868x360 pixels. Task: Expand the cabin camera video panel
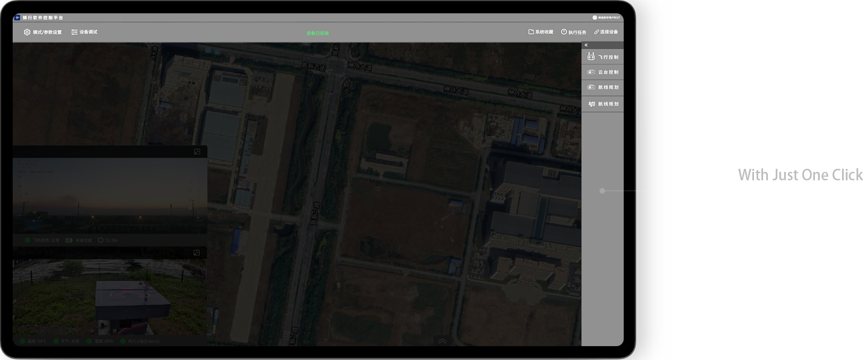click(197, 253)
